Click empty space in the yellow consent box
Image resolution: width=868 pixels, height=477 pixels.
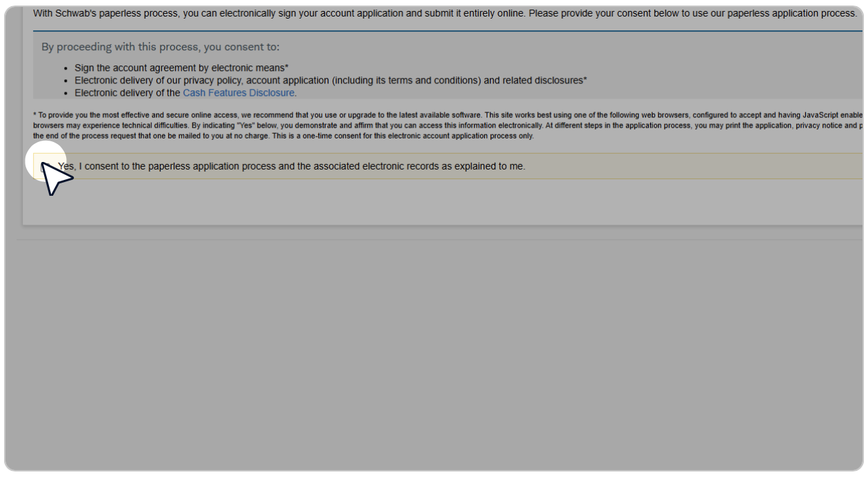pos(689,167)
